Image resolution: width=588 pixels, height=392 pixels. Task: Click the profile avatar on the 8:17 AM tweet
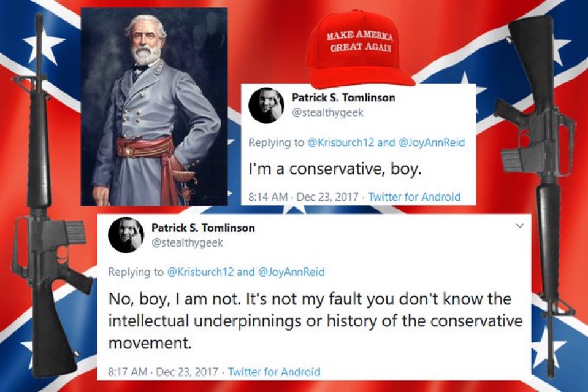pyautogui.click(x=126, y=235)
